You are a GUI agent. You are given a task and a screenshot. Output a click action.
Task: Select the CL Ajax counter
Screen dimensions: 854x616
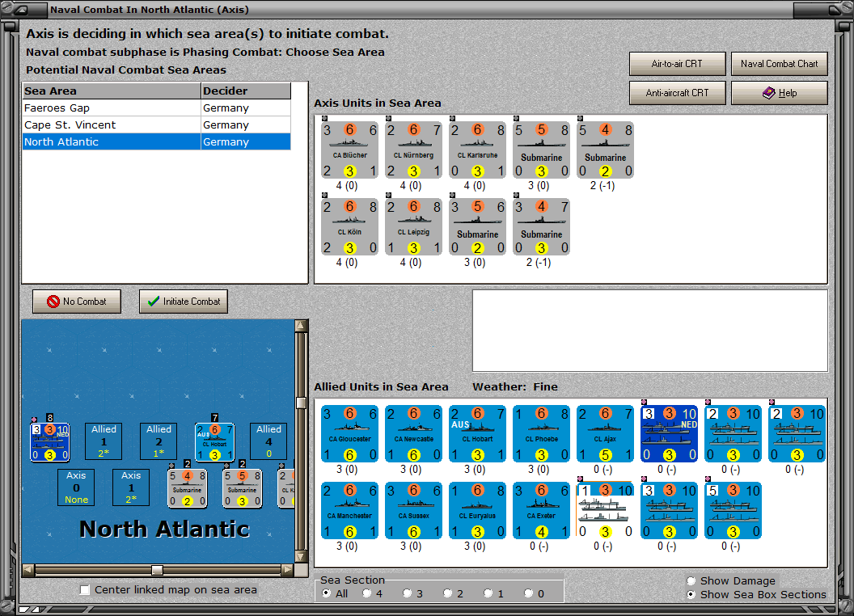[x=605, y=433]
